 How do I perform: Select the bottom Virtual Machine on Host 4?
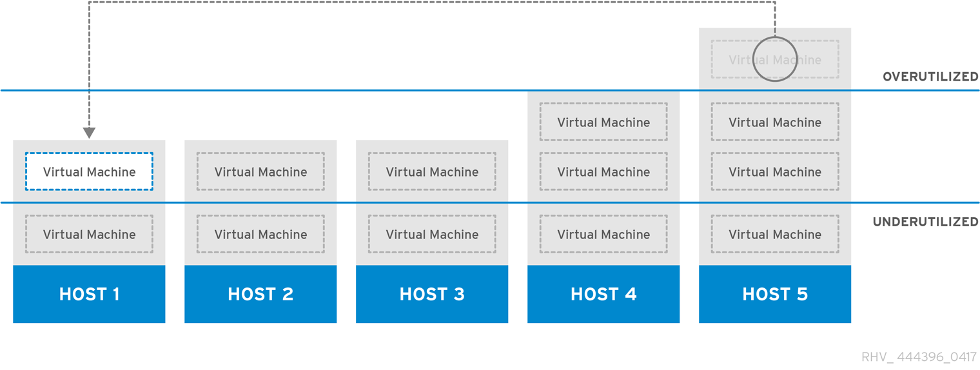603,234
